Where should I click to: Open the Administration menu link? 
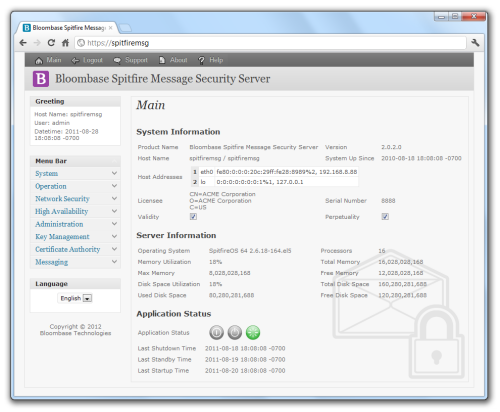coord(59,224)
